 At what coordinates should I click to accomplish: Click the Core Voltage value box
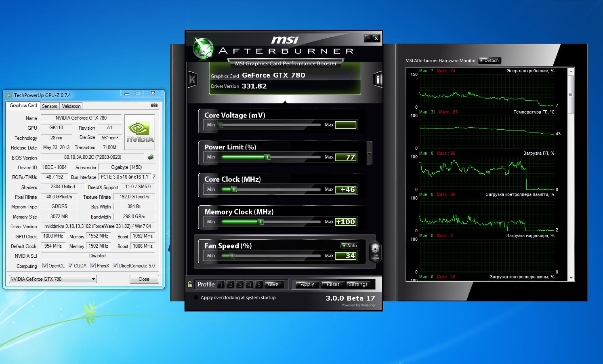pyautogui.click(x=346, y=125)
